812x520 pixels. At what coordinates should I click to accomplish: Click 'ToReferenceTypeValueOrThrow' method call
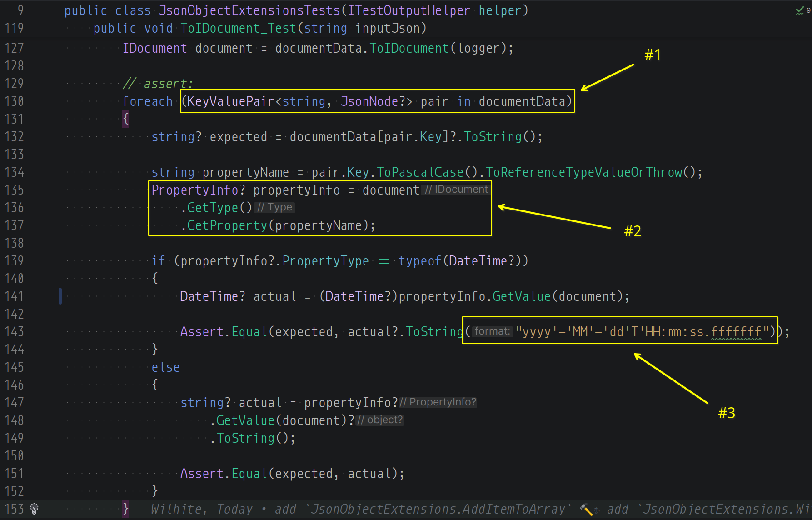[x=584, y=172]
